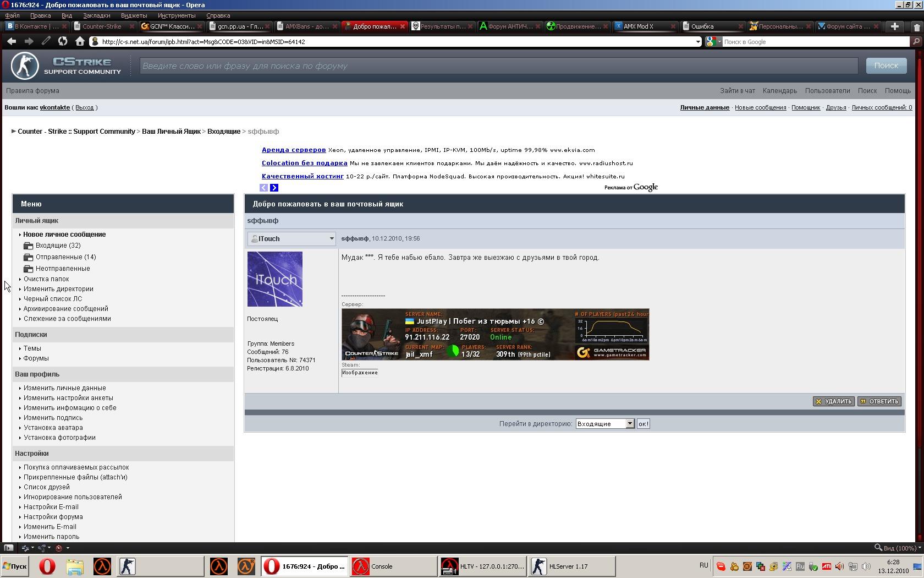The width and height of the screenshot is (924, 578).
Task: Close the AMX Mod X browser tab
Action: coord(673,26)
